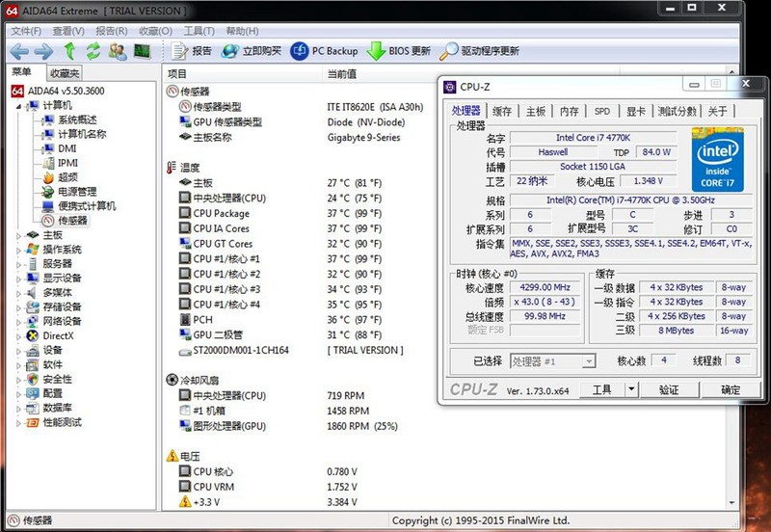Viewport: 771px width, 532px height.
Task: Expand the 主板 tree node
Action: point(18,236)
